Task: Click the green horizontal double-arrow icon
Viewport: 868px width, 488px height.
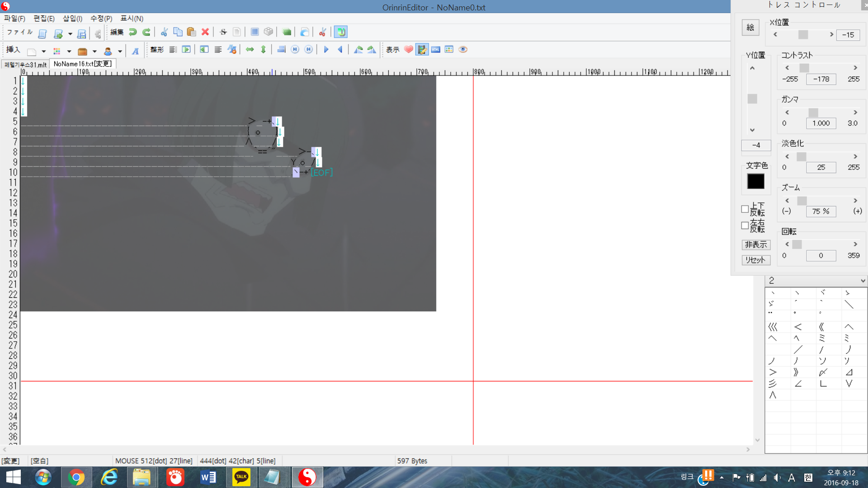Action: point(250,50)
